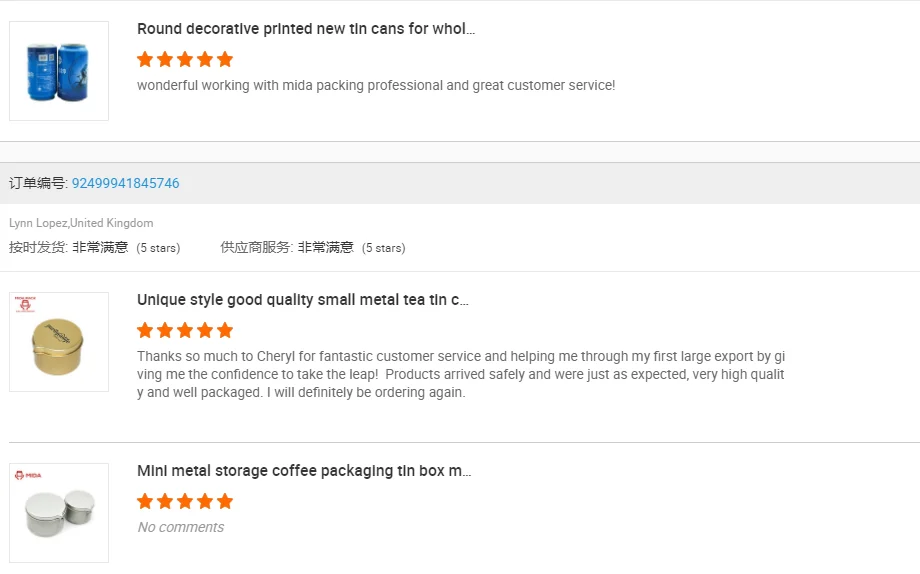
Task: Click reviewer name Lynn Lopez, United Kingdom
Action: (81, 223)
